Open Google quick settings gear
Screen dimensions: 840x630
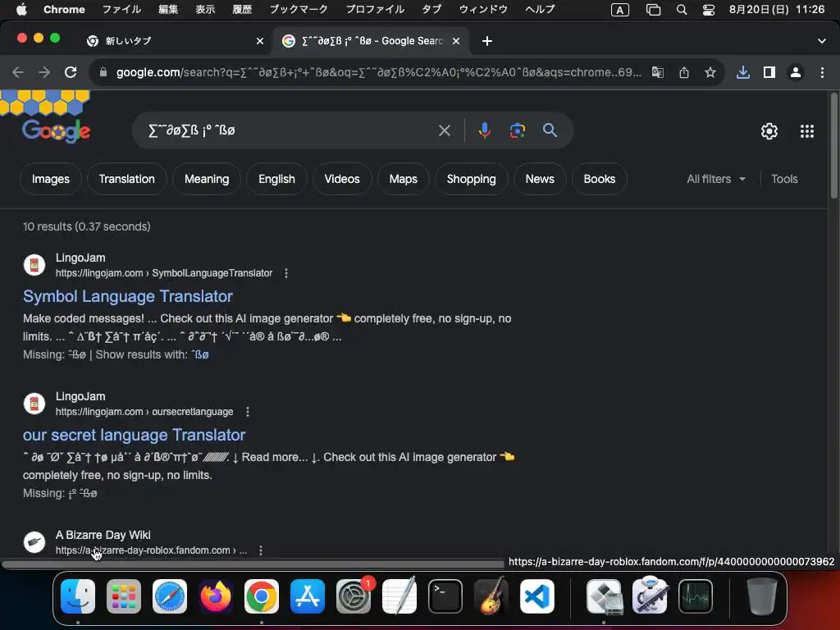point(769,131)
